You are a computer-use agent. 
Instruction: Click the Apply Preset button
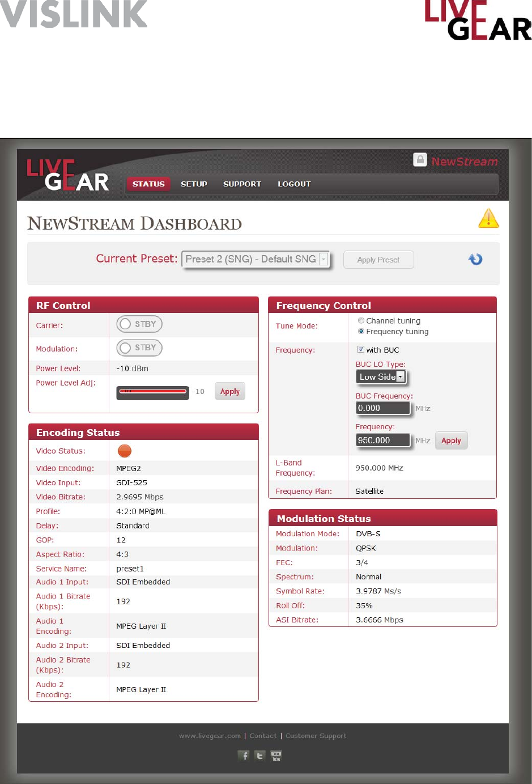coord(378,260)
